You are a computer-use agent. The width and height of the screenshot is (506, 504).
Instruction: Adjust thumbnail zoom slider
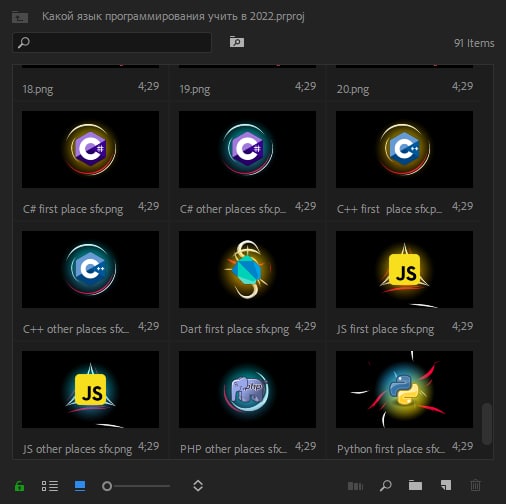click(136, 486)
